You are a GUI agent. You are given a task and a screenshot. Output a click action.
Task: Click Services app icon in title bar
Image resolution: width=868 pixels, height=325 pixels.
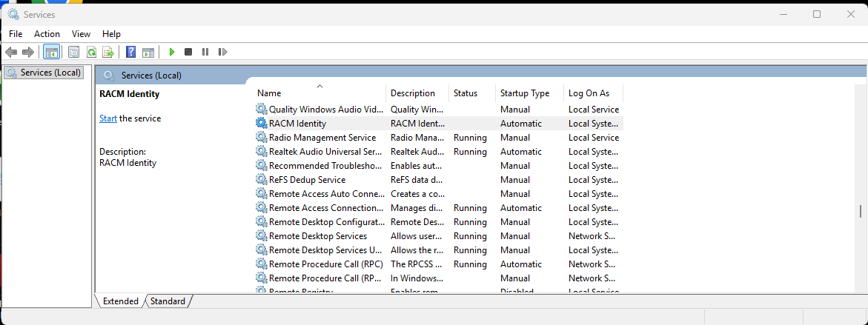tap(13, 14)
